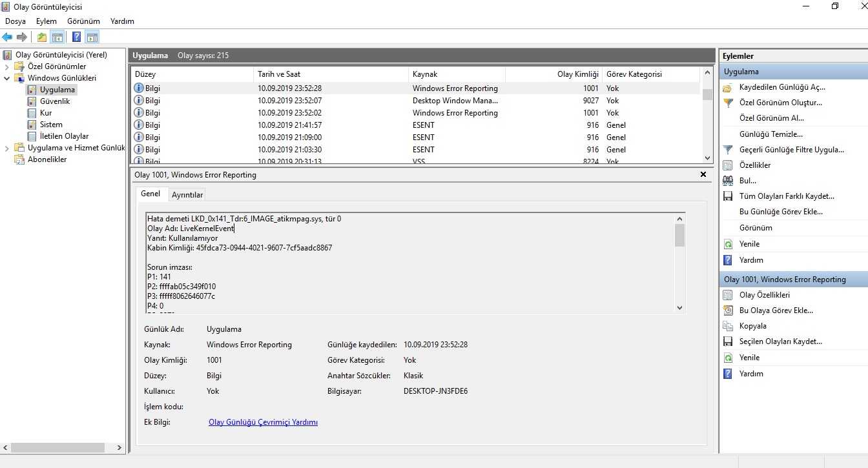Click the Bul binoculars icon

pos(728,181)
